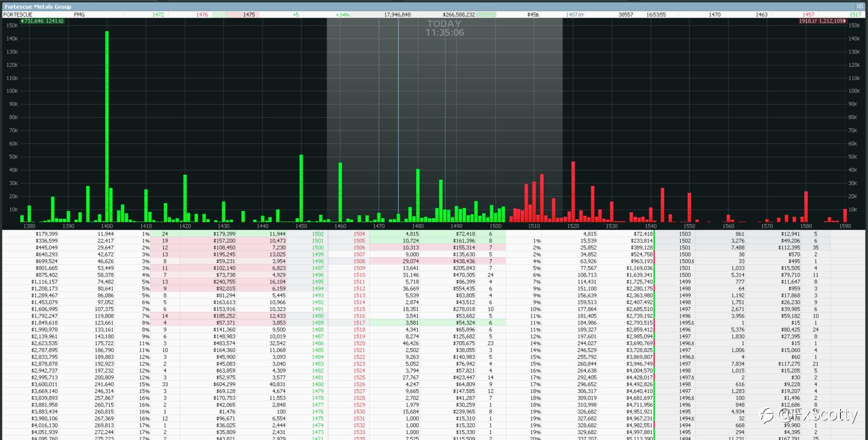The height and width of the screenshot is (440, 868).
Task: Select ask price 1504 in red column
Action: pos(359,234)
